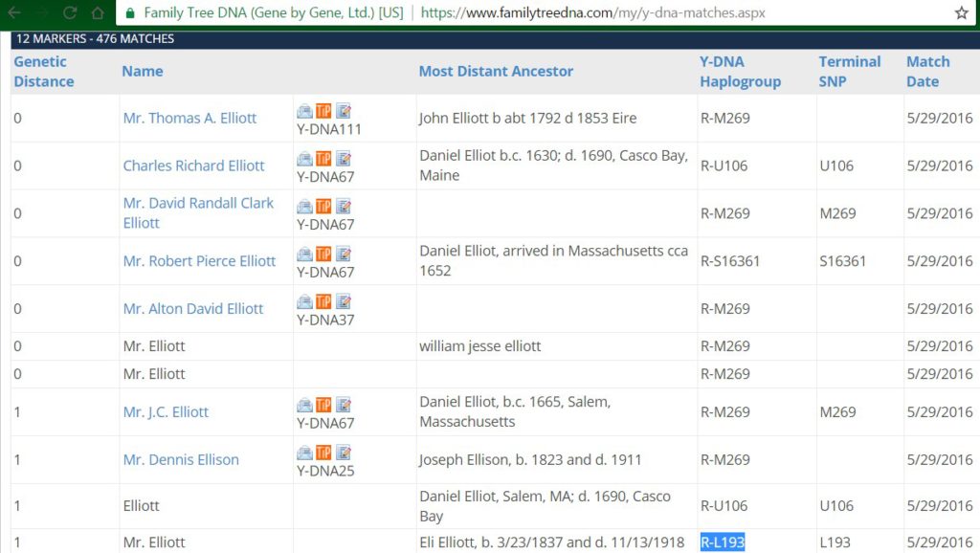Sort matches by the Name column header

(143, 71)
